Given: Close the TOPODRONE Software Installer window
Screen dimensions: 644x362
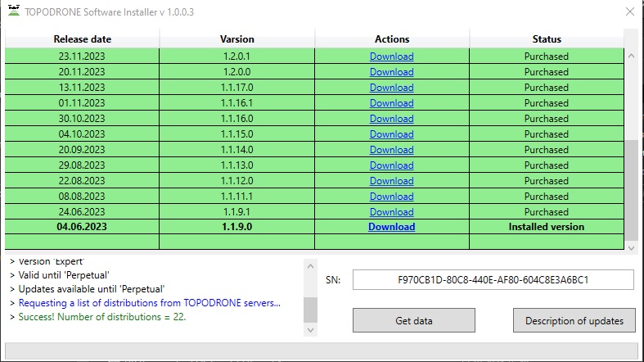Looking at the screenshot, I should [629, 11].
